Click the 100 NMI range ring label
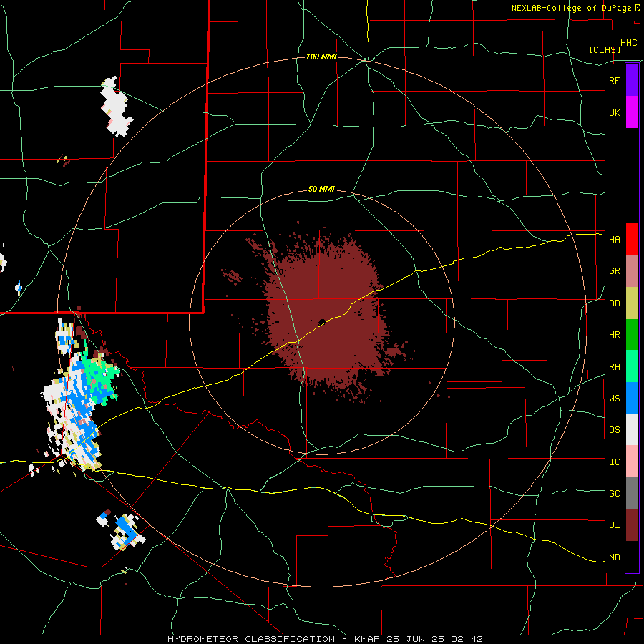644x644 pixels. coord(321,57)
